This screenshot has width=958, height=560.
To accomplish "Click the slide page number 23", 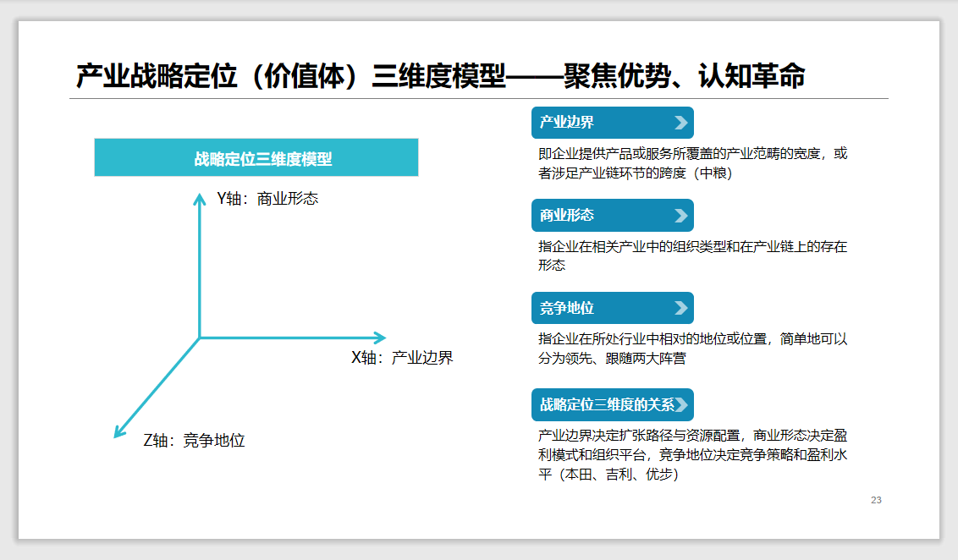I will pyautogui.click(x=876, y=500).
